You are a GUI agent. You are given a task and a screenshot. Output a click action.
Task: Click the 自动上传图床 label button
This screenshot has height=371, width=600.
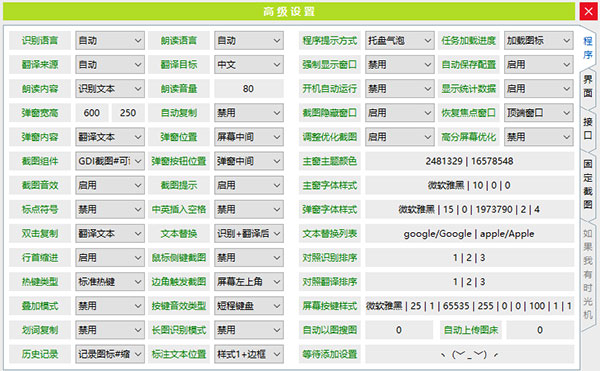click(x=471, y=330)
